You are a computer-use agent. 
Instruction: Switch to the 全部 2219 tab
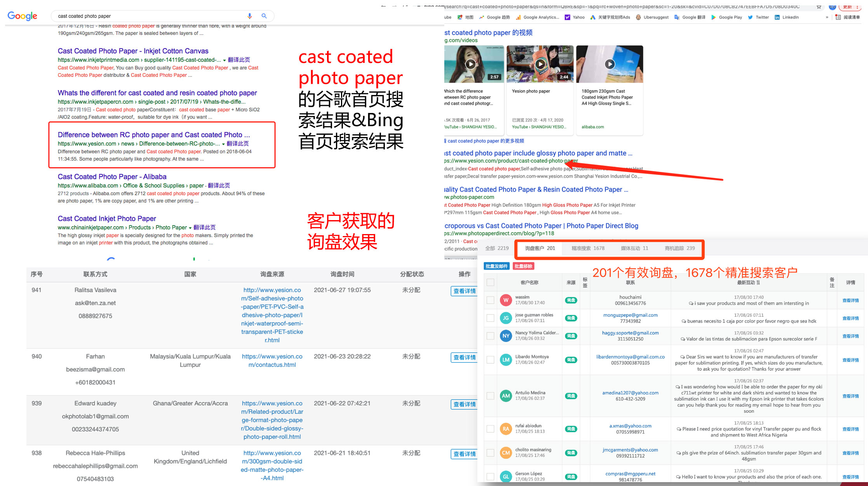pyautogui.click(x=497, y=248)
